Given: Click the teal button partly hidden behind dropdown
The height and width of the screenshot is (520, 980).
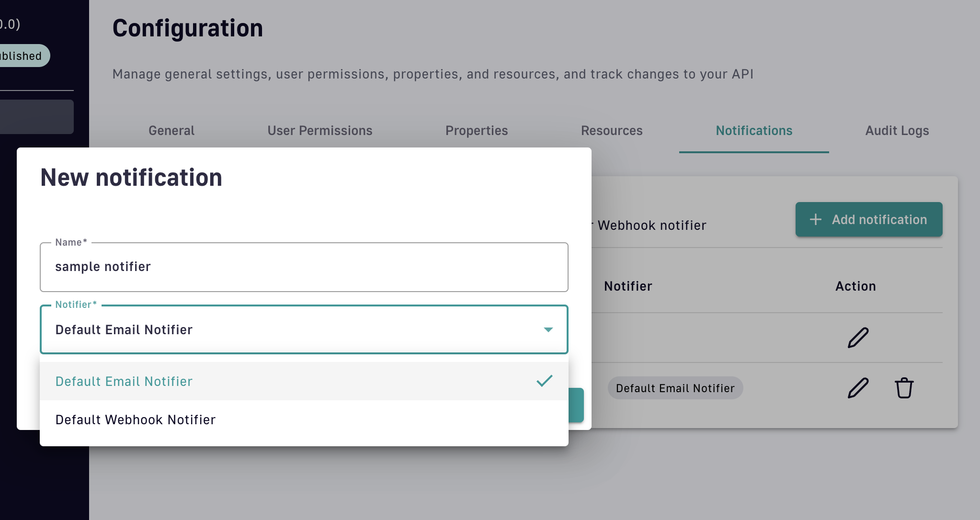Looking at the screenshot, I should (x=577, y=405).
